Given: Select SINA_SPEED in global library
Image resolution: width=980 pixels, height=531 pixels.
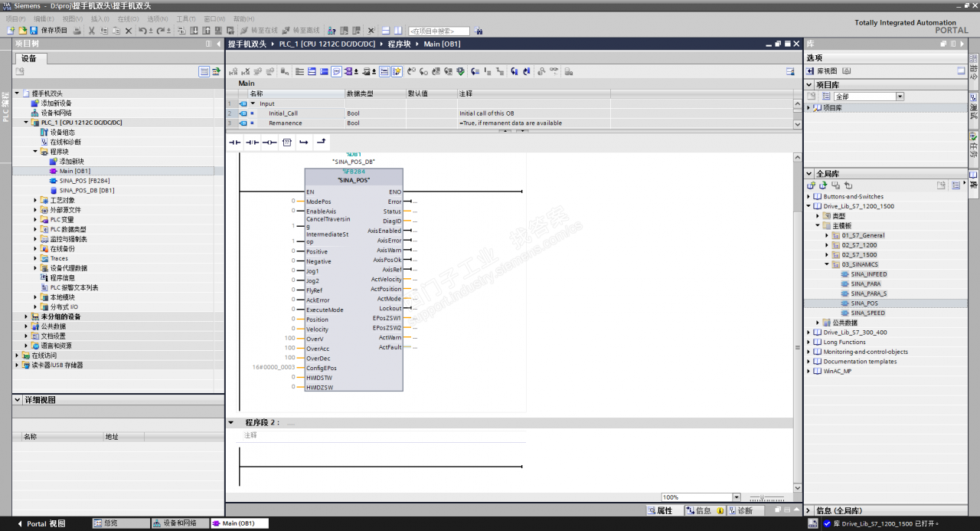Looking at the screenshot, I should point(867,313).
